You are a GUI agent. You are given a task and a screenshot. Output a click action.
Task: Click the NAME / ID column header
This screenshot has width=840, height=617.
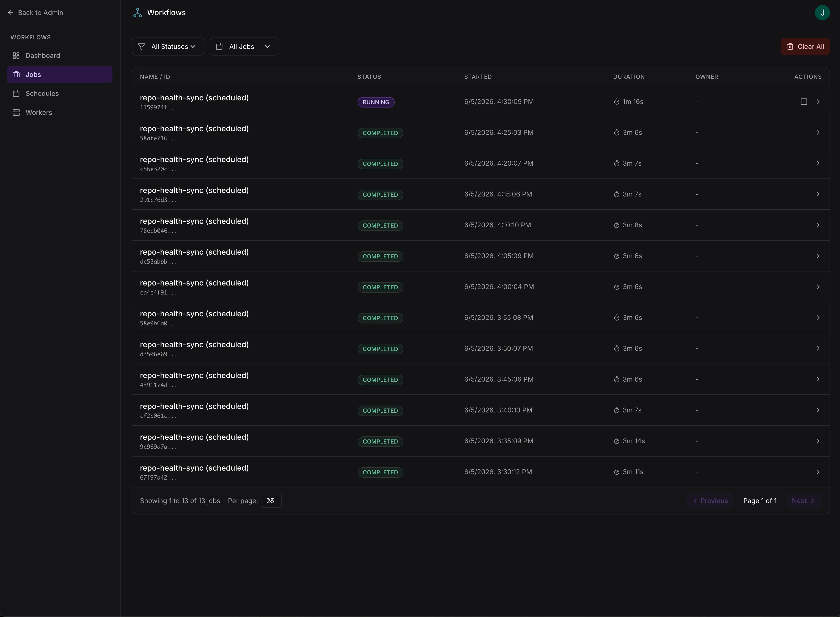155,77
